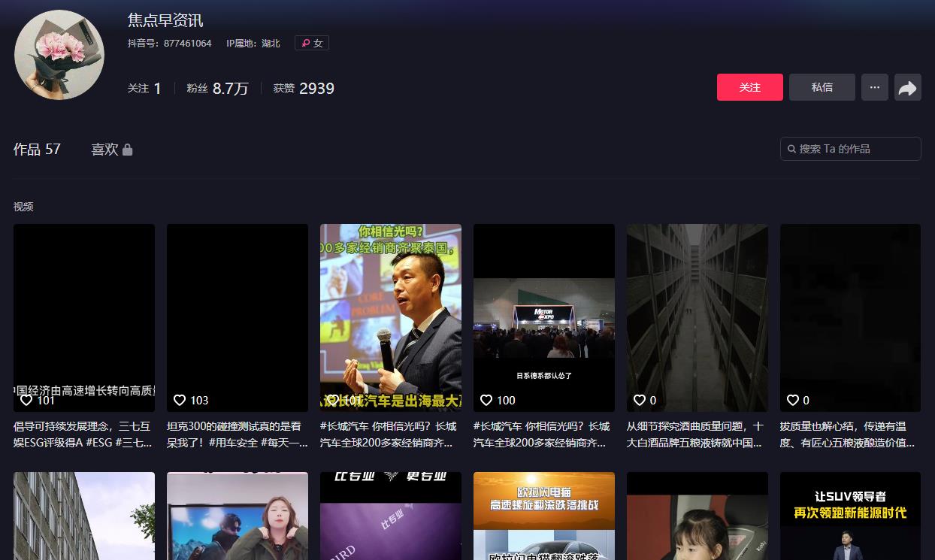Screen dimensions: 935x560
Task: Click title 倡导可持续发展理念，三七互娱ESG
Action: click(83, 434)
